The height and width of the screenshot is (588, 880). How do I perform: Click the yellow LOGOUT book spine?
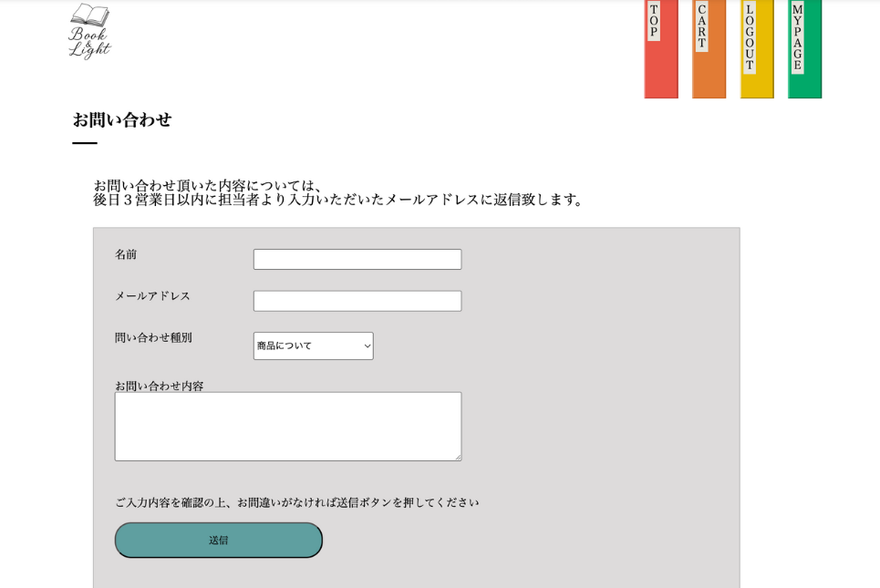756,48
